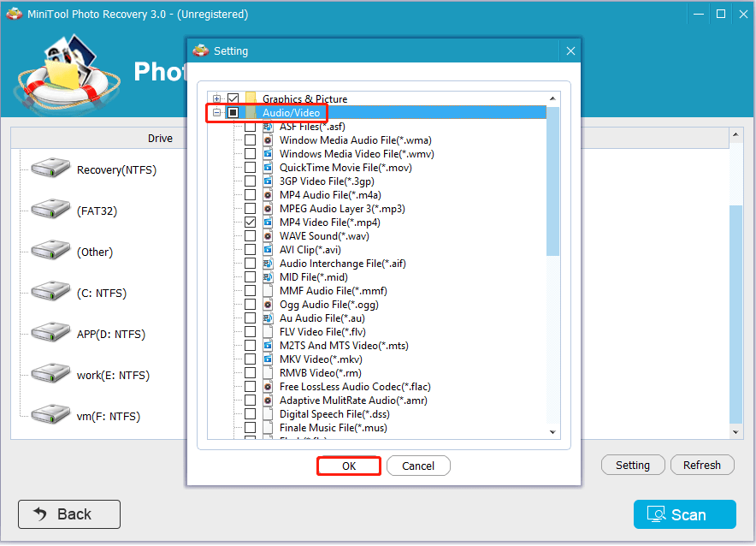The image size is (756, 546).
Task: Click the QuickTime Movie File icon
Action: [x=268, y=168]
